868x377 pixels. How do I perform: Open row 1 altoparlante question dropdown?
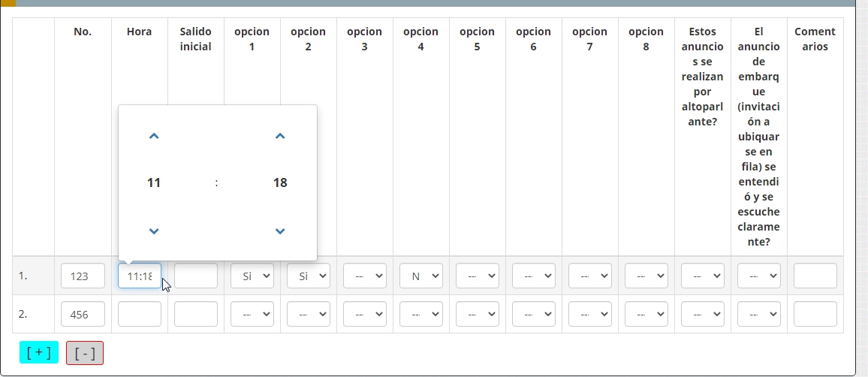click(x=703, y=276)
